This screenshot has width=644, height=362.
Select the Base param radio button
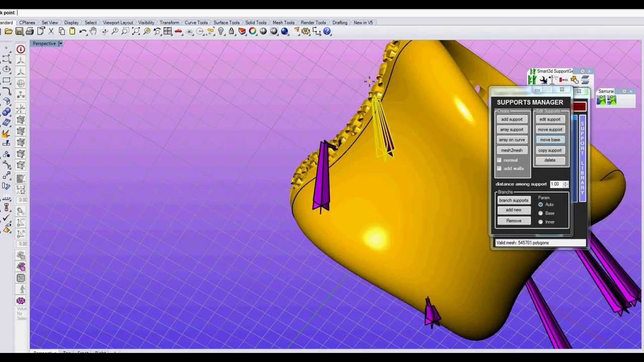pos(541,213)
